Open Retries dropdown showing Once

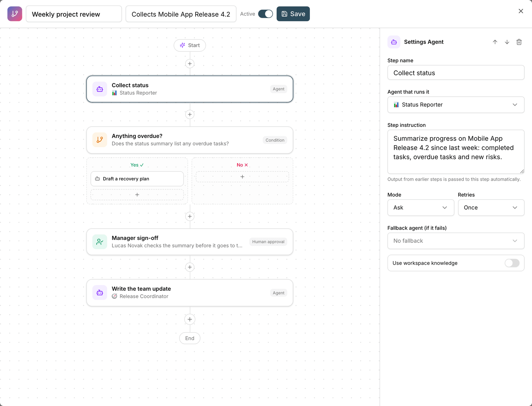point(491,208)
